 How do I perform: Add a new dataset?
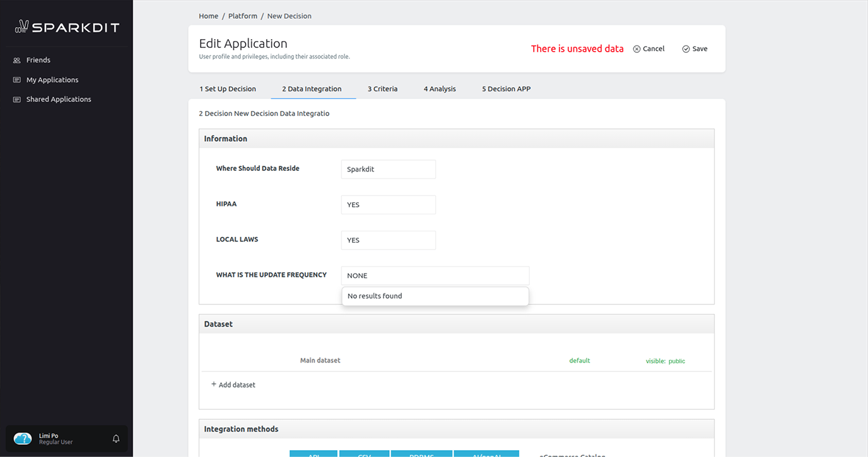233,385
